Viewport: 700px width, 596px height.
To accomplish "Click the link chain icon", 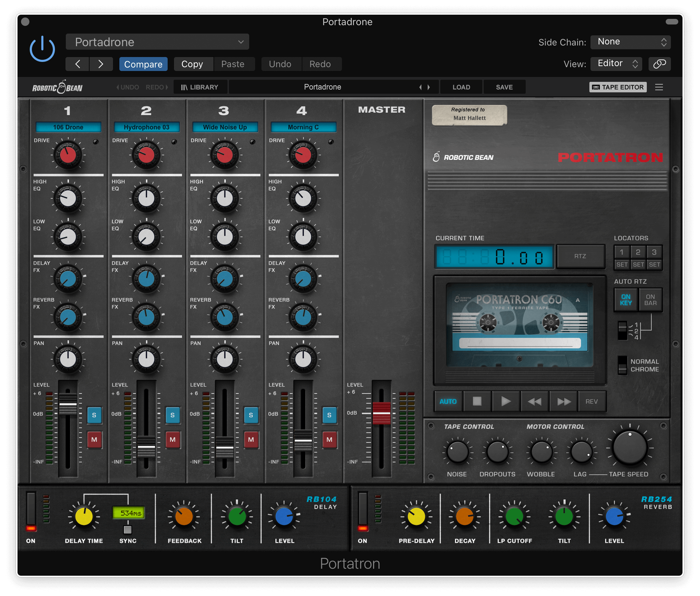I will tap(659, 64).
